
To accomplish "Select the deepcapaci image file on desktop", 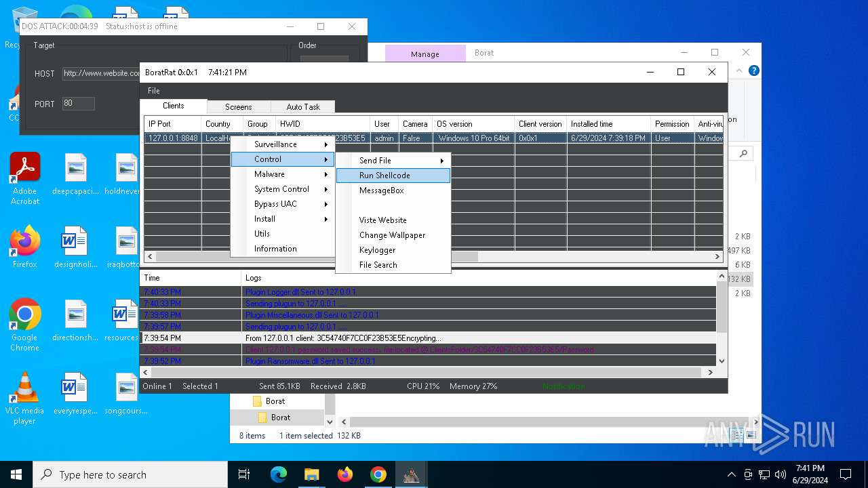I will pyautogui.click(x=75, y=174).
